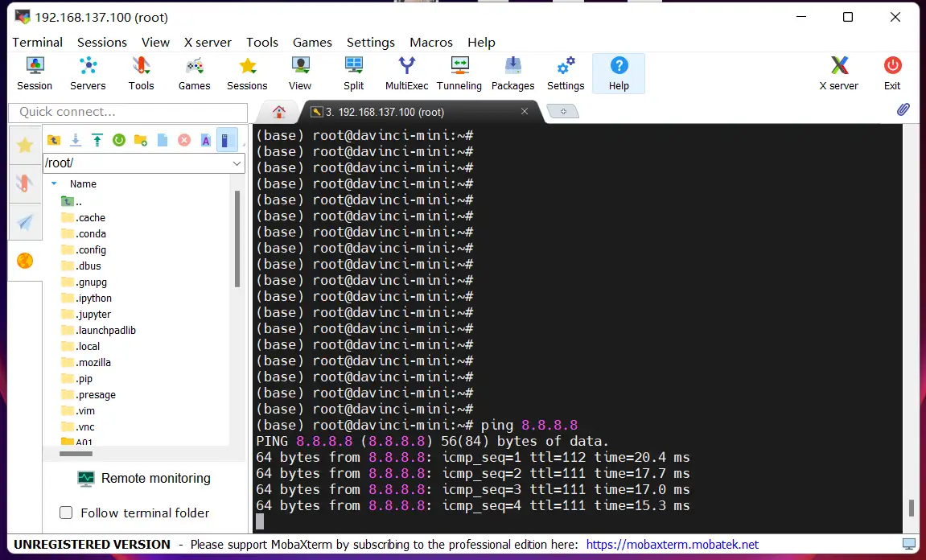
Task: Toggle the Name column sort arrow
Action: 54,183
